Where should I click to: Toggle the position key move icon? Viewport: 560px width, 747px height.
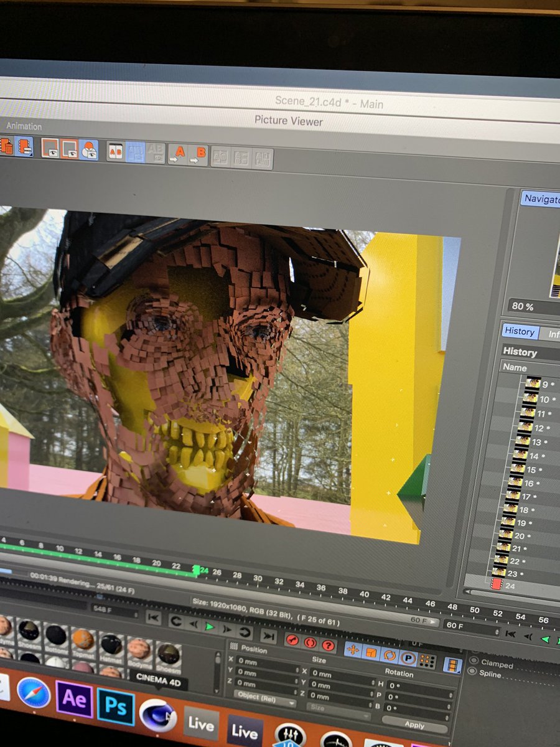click(352, 650)
